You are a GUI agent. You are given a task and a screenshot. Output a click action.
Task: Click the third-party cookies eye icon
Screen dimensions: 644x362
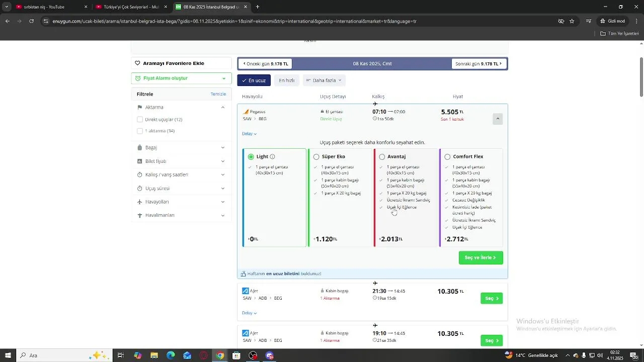coord(561,21)
